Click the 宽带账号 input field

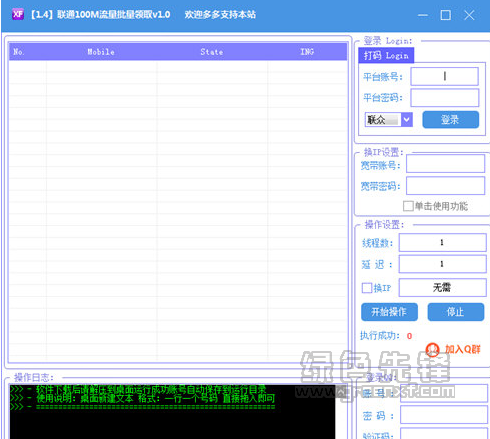point(445,164)
